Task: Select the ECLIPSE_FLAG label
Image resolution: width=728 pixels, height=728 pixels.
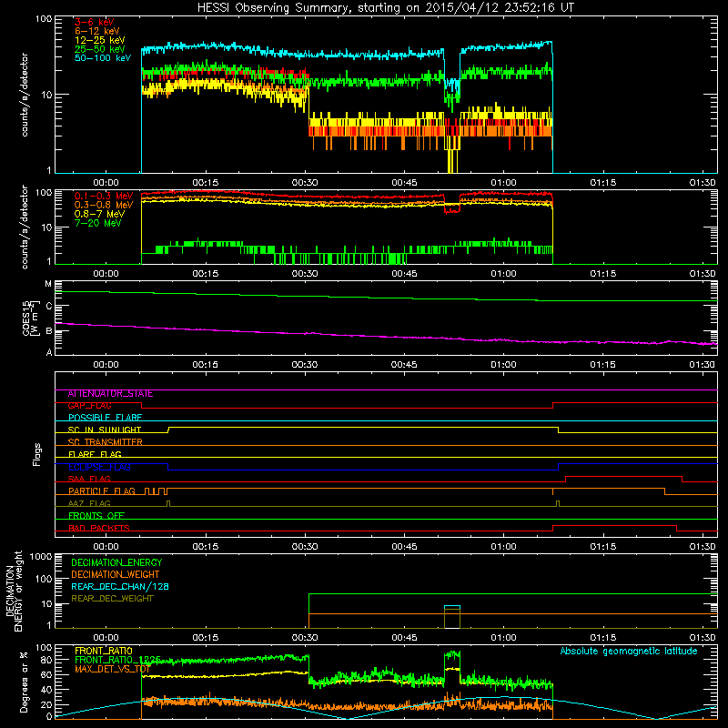Action: tap(99, 467)
